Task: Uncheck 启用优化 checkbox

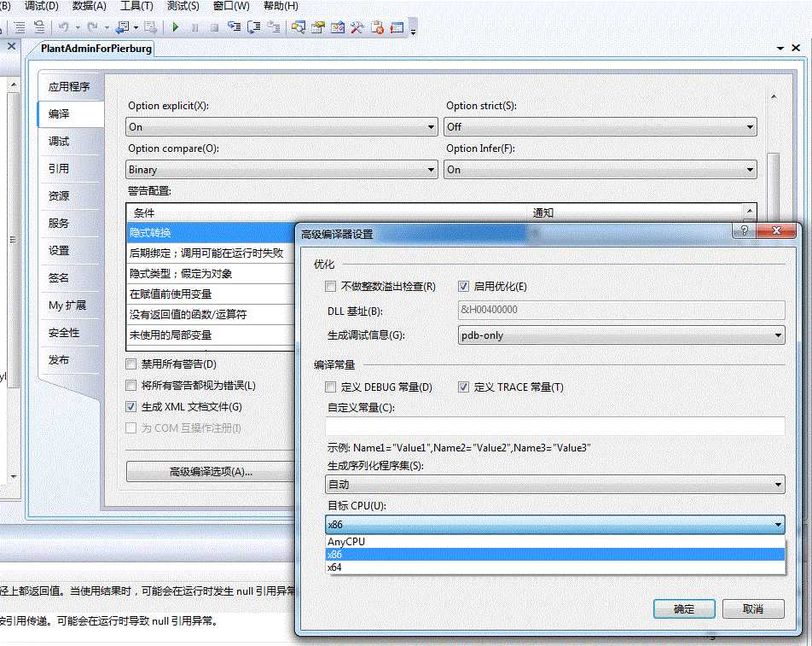Action: (x=463, y=286)
